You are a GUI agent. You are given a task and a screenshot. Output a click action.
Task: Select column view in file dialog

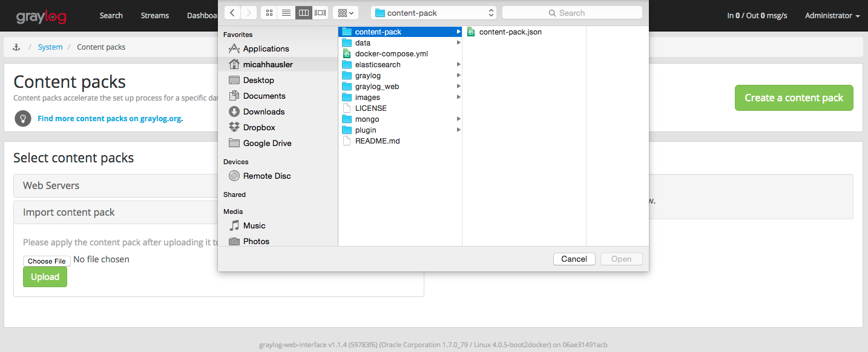[x=303, y=12]
